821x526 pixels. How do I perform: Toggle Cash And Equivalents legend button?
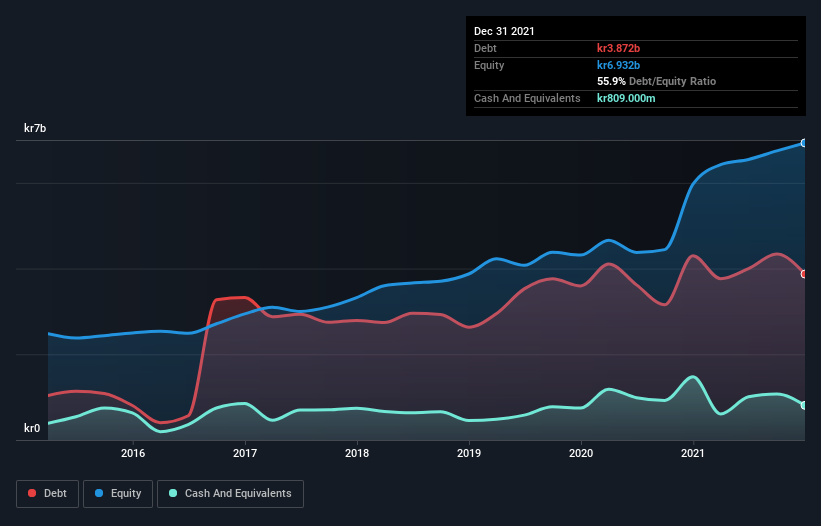point(230,494)
